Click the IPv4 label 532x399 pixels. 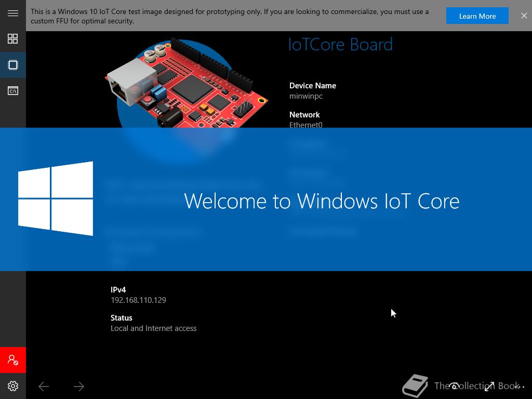pyautogui.click(x=118, y=290)
